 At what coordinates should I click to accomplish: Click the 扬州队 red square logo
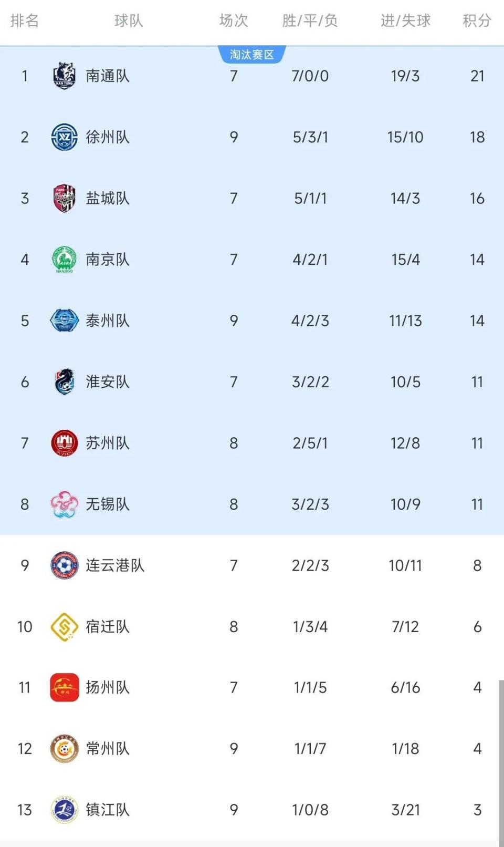[64, 688]
